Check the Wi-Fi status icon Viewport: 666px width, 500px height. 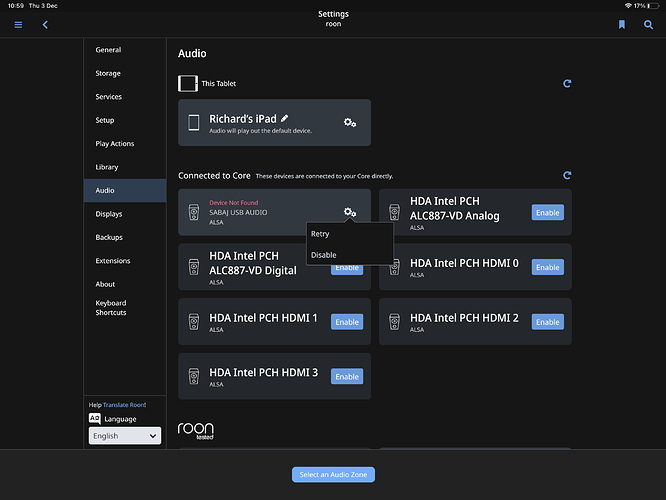[628, 6]
